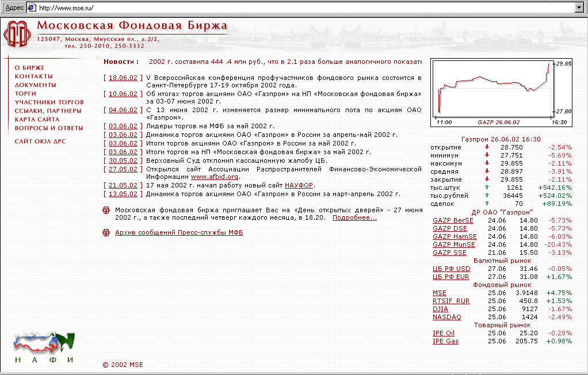This screenshot has width=588, height=375.
Task: Open the news item dated 10.06.02
Action: [x=123, y=94]
